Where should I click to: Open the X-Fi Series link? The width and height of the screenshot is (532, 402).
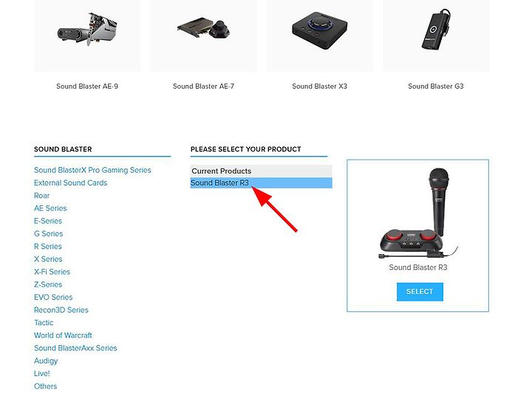coord(52,272)
